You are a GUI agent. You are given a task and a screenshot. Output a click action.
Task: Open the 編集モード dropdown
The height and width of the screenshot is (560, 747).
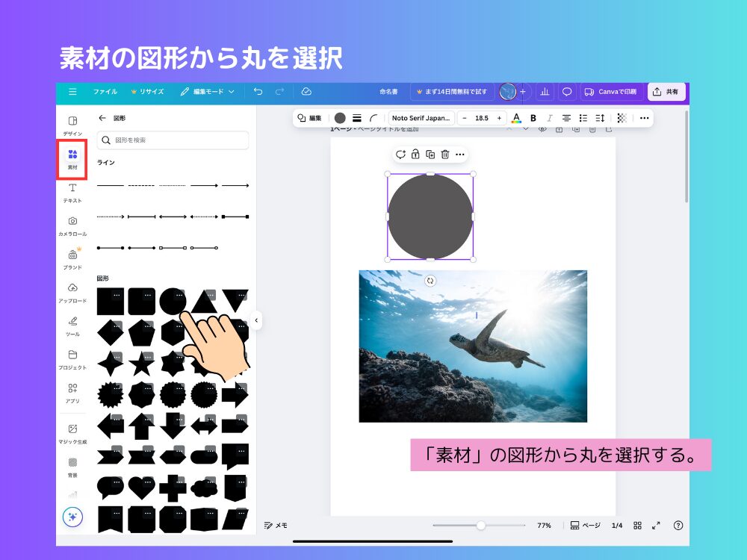pyautogui.click(x=211, y=92)
